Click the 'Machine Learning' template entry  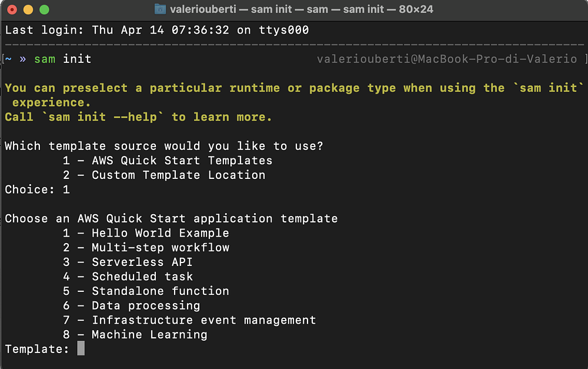click(135, 334)
